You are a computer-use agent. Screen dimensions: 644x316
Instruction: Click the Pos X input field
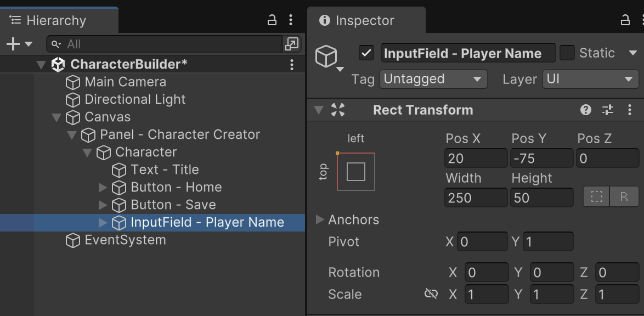click(475, 159)
